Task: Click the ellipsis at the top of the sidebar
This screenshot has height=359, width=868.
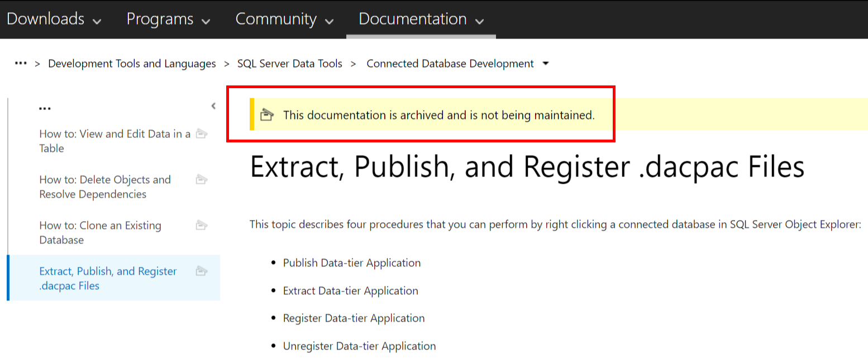Action: (45, 107)
